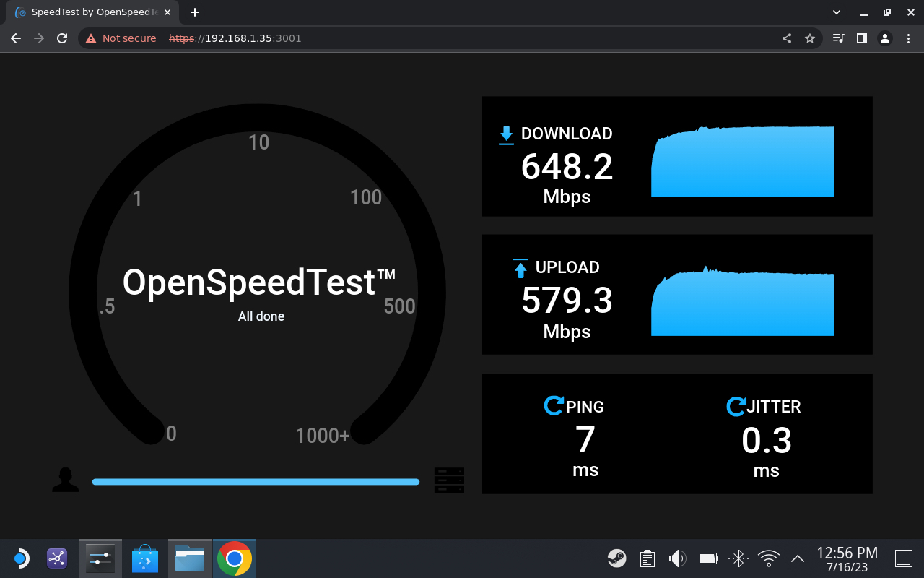Click the 0.3 ms jitter value

pos(767,440)
